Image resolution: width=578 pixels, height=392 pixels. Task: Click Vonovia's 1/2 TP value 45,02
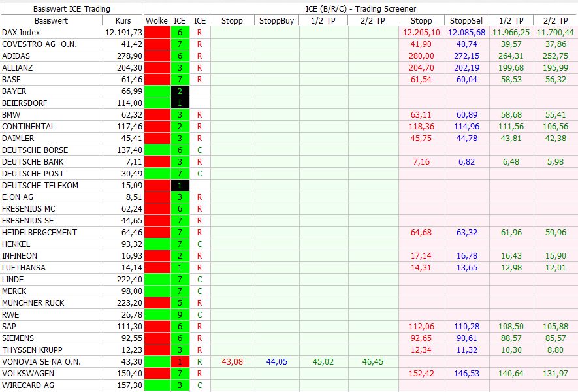(323, 362)
